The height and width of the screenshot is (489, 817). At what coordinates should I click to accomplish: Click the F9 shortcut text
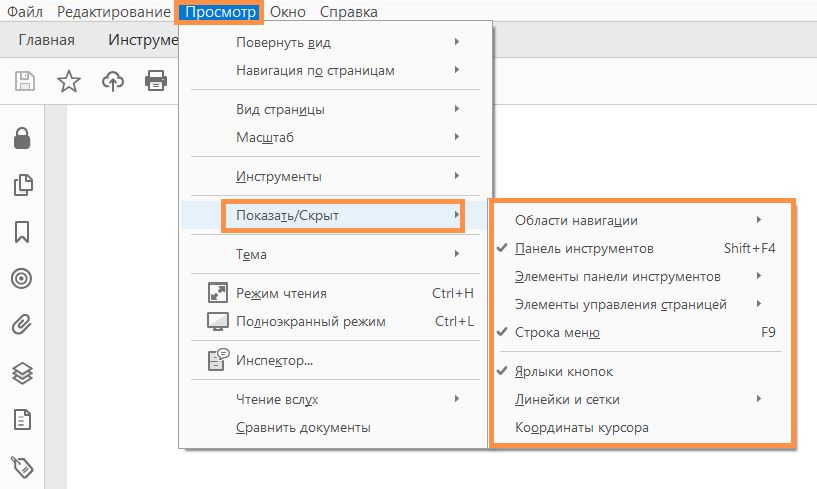click(x=769, y=332)
